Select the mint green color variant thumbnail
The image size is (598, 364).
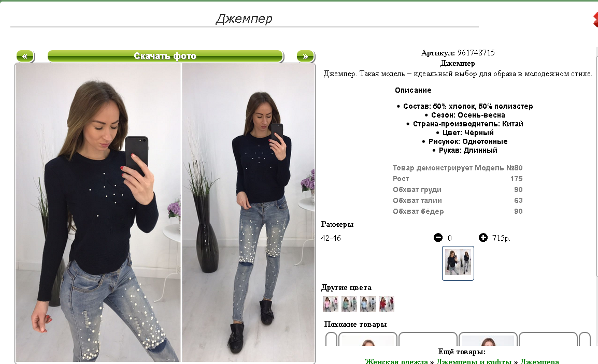click(x=349, y=304)
